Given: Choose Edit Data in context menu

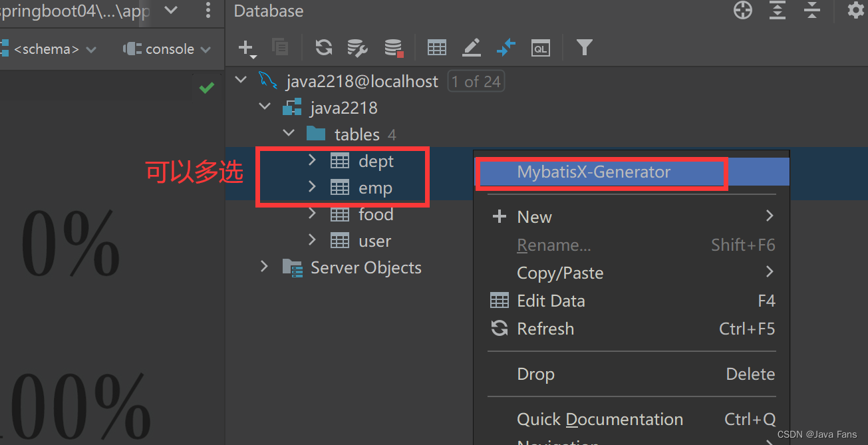Looking at the screenshot, I should (632, 301).
